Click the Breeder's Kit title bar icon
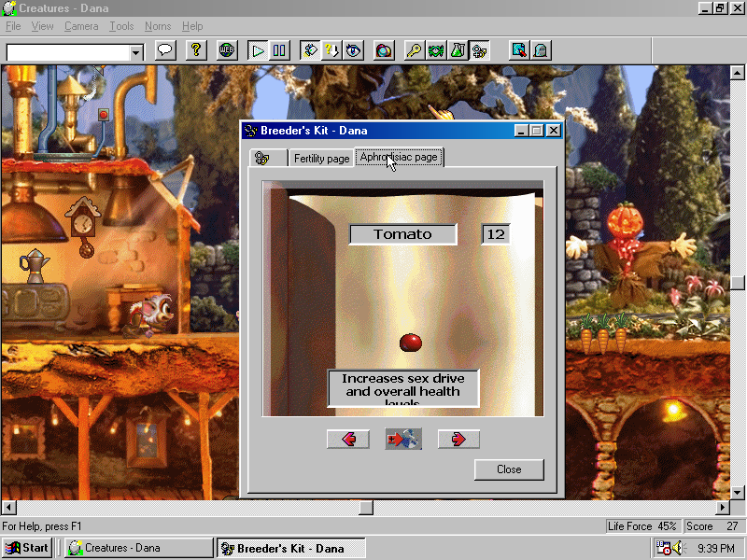The width and height of the screenshot is (747, 560). [x=250, y=131]
